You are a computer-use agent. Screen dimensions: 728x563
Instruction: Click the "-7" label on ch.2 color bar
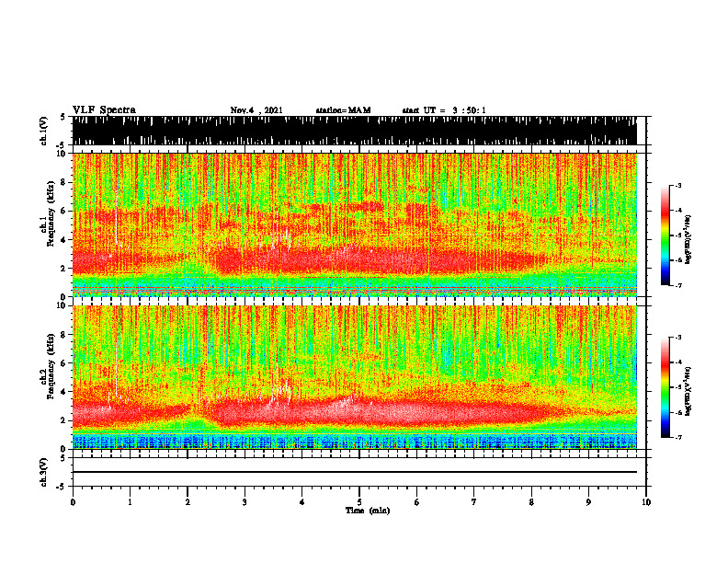[x=678, y=438]
